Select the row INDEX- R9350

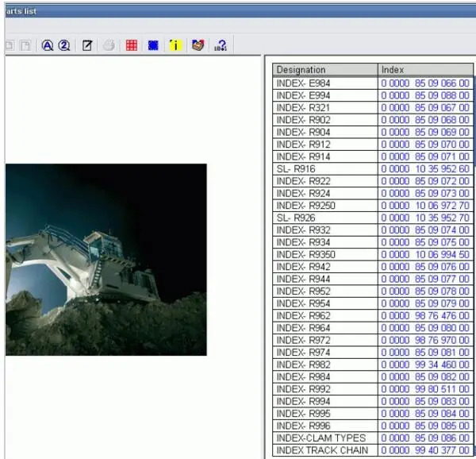pyautogui.click(x=373, y=255)
